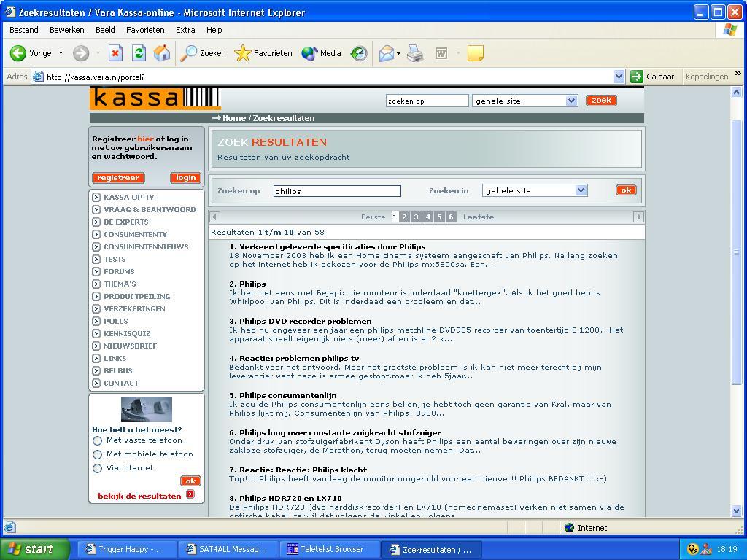Image resolution: width=747 pixels, height=560 pixels.
Task: Open the VRAAG & BEANTWOORD sidebar link
Action: pos(150,209)
